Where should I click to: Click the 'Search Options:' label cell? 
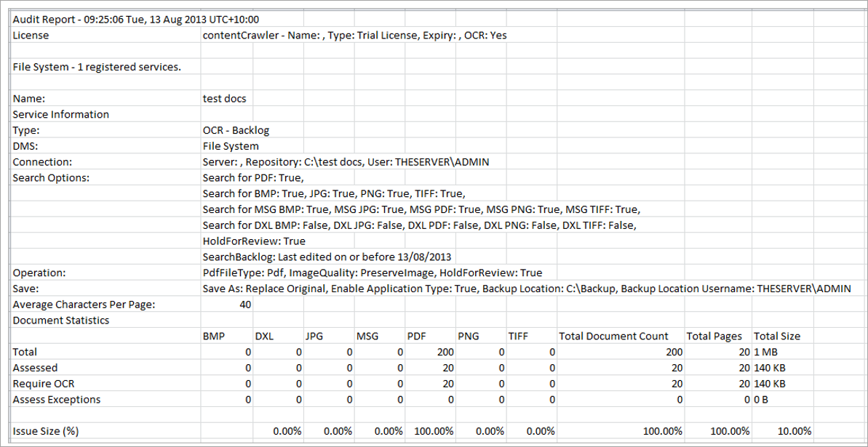tap(52, 178)
